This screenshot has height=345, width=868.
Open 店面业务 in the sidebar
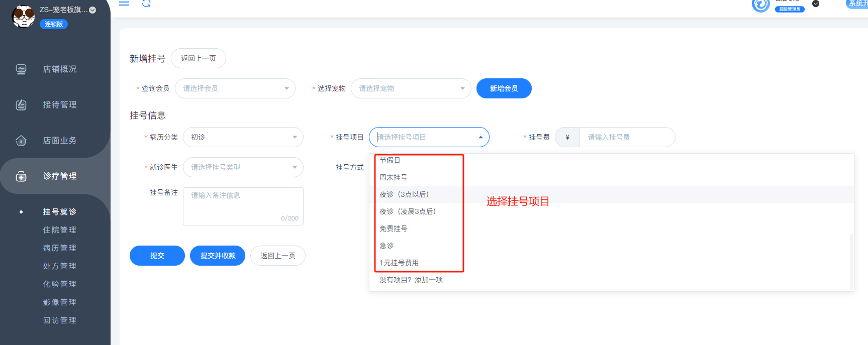coord(59,141)
